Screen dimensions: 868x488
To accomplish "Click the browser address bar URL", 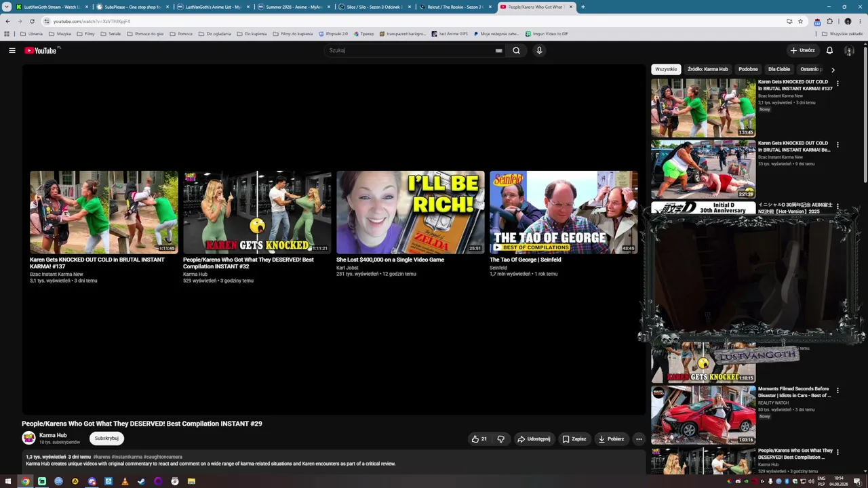I will (92, 21).
